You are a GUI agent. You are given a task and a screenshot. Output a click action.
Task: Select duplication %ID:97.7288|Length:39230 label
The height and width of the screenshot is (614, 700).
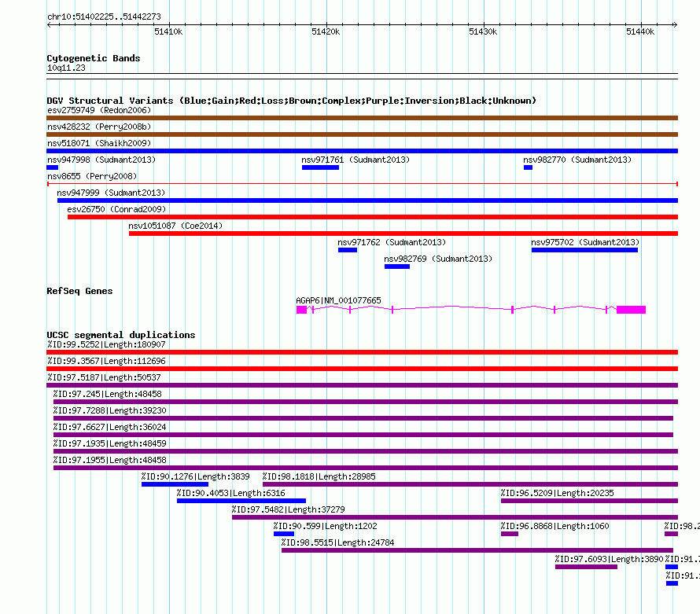110,410
